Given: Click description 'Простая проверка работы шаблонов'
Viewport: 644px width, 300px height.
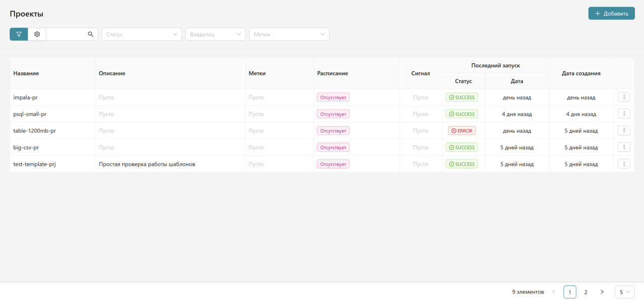Looking at the screenshot, I should [x=147, y=164].
